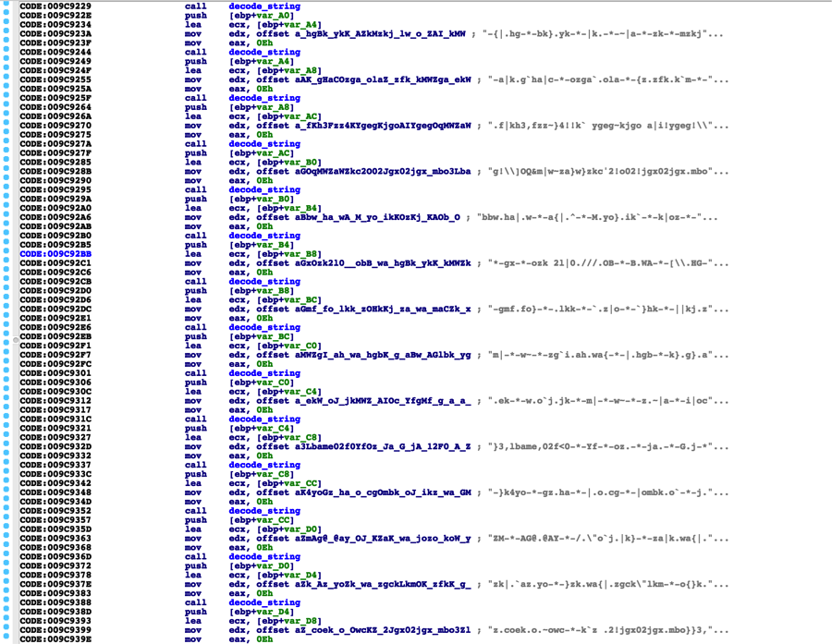The image size is (832, 644).
Task: Click edx register at line 009C9363
Action: [237, 538]
